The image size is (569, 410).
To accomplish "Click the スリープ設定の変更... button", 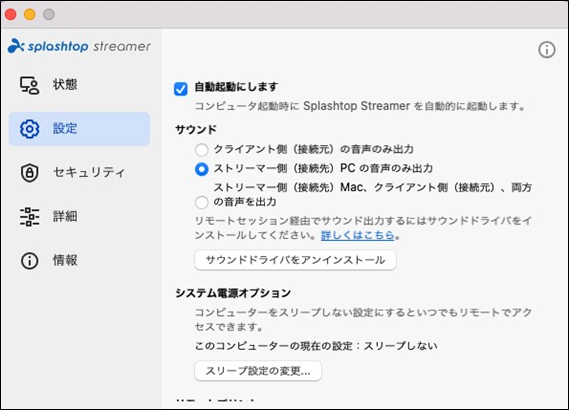I will (x=258, y=371).
